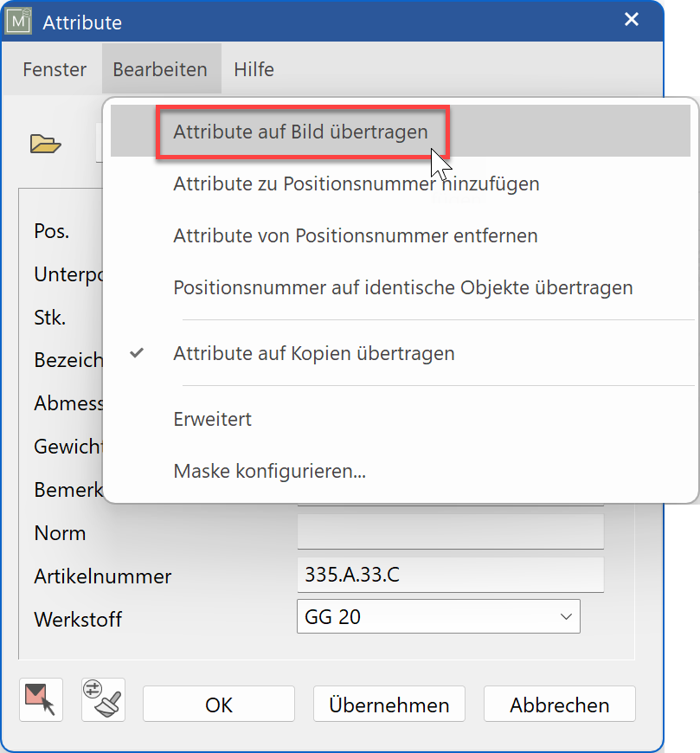Open the Fenster menu
The width and height of the screenshot is (700, 753).
[x=55, y=69]
